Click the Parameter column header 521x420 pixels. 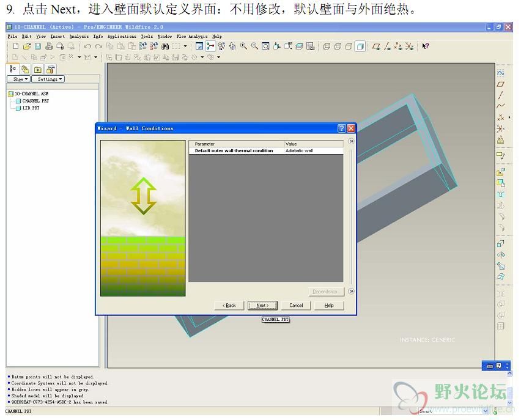pos(237,144)
